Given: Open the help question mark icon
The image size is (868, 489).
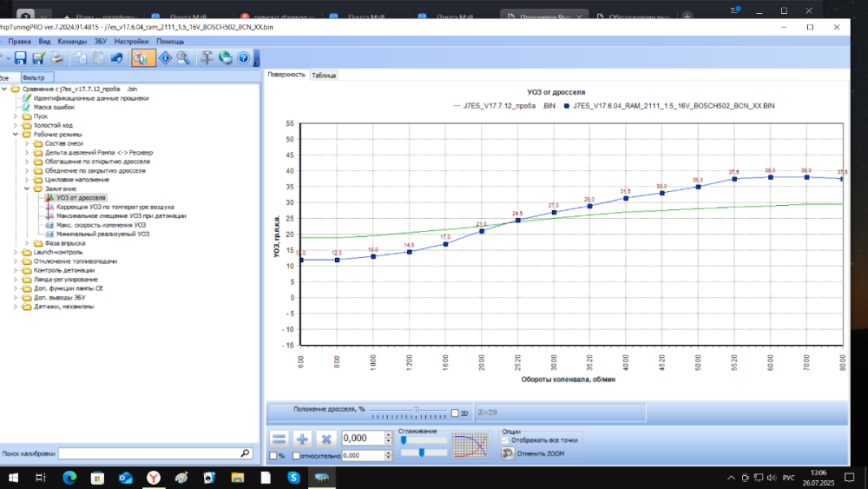Looking at the screenshot, I should [x=243, y=58].
